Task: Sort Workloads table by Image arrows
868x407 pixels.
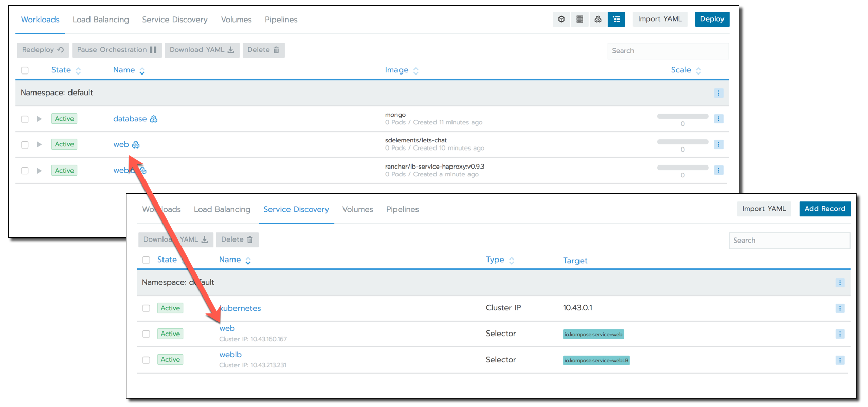Action: point(415,71)
